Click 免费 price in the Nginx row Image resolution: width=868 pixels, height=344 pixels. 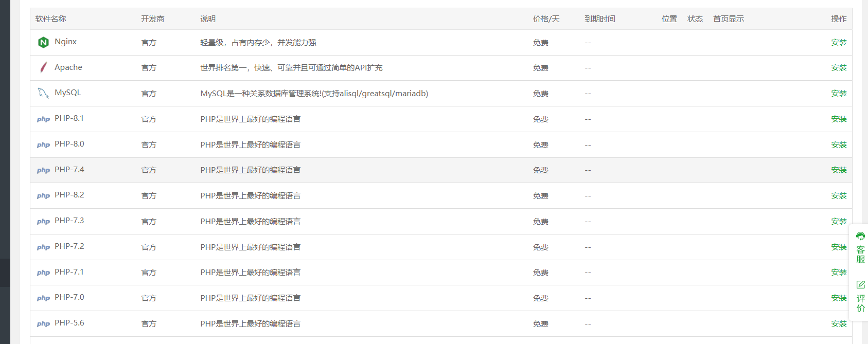pyautogui.click(x=540, y=43)
